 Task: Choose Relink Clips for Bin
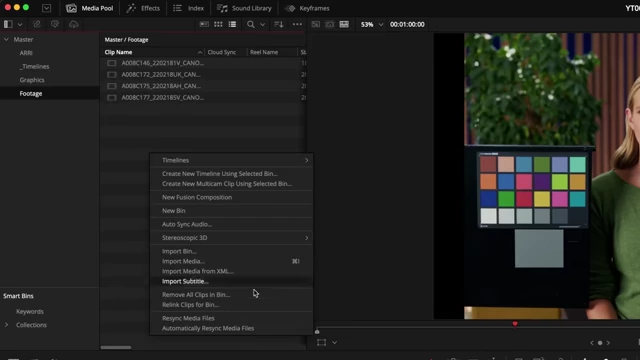231,304
